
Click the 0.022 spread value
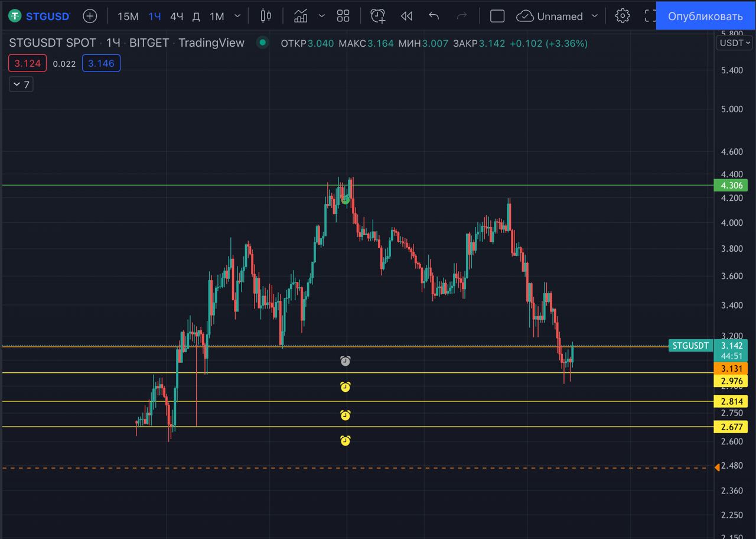click(x=64, y=64)
